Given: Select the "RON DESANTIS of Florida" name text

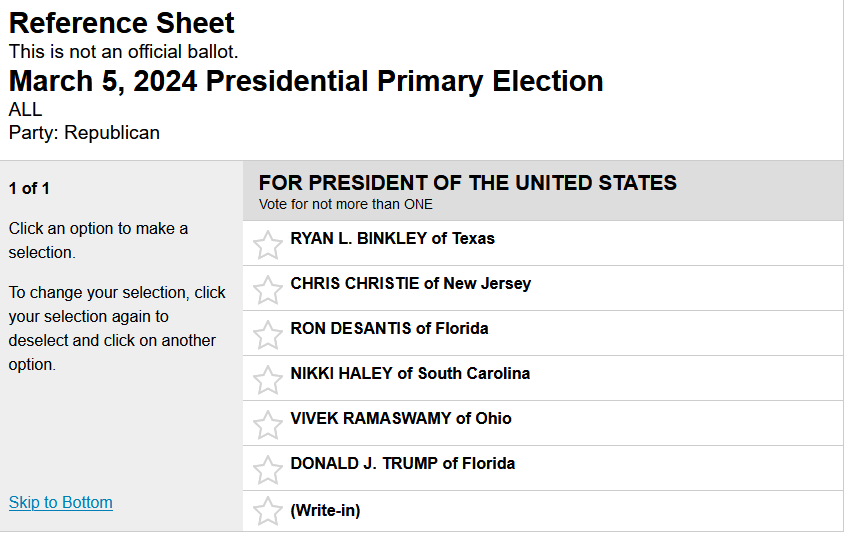Looking at the screenshot, I should click(x=389, y=328).
